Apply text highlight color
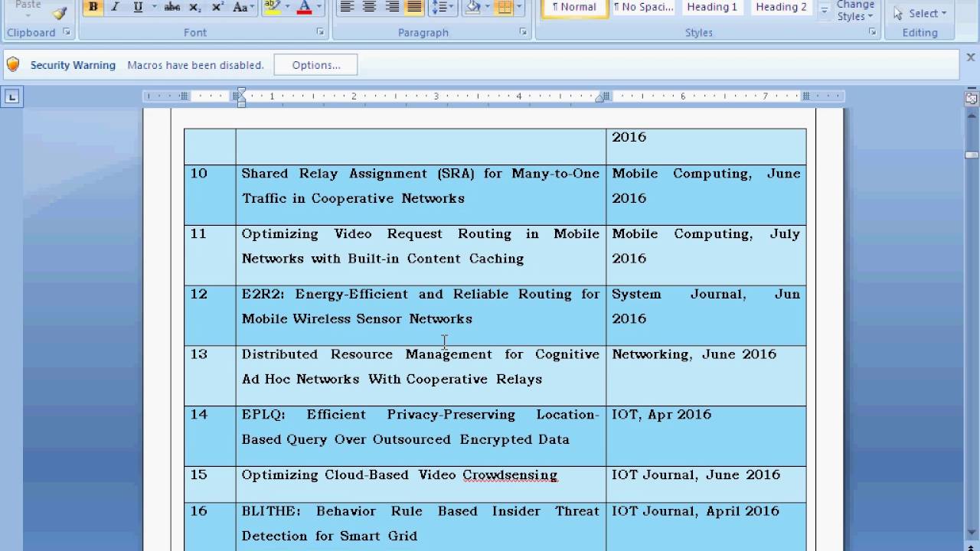Image resolution: width=980 pixels, height=551 pixels. (272, 7)
